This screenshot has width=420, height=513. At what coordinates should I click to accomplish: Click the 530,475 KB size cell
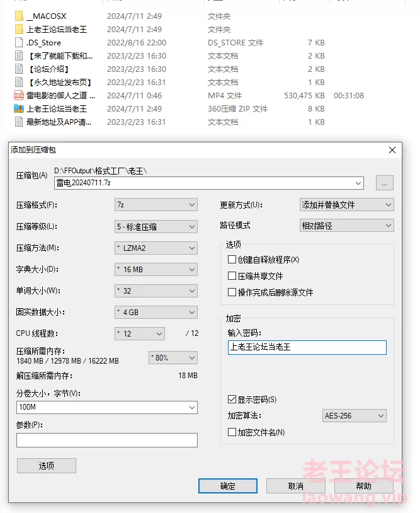[304, 96]
